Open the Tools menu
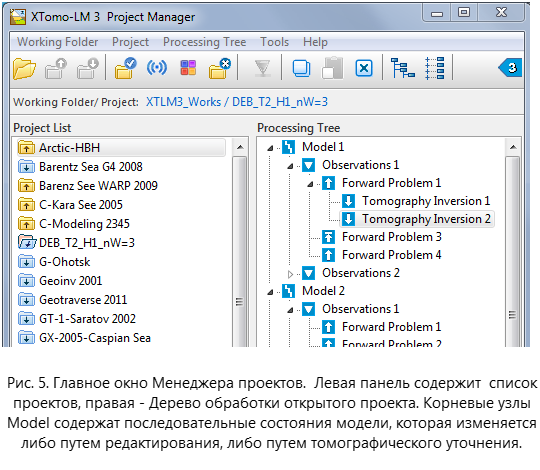 click(x=274, y=42)
